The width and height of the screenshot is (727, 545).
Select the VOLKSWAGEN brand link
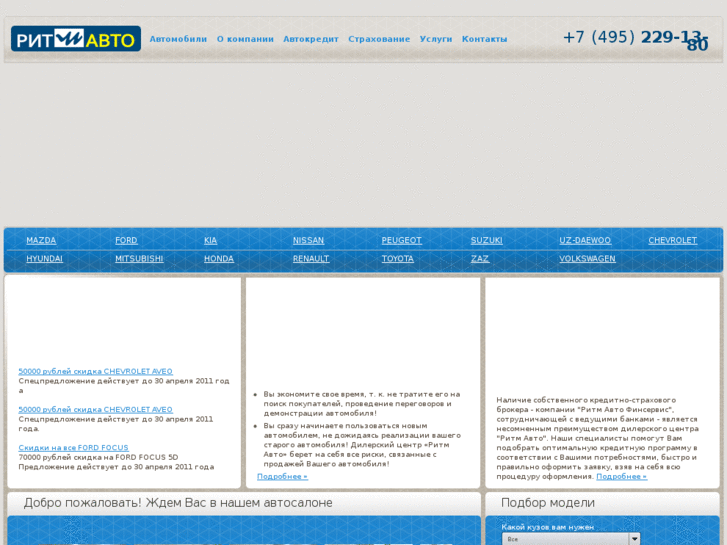[x=587, y=259]
